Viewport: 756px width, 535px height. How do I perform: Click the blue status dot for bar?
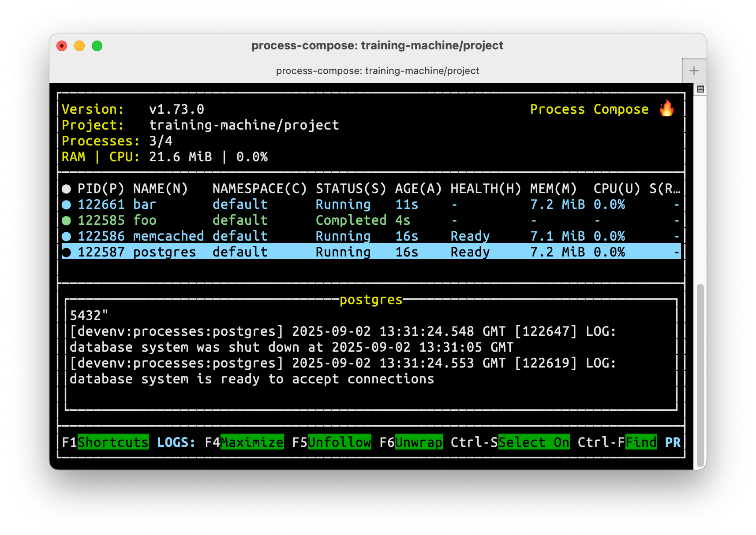67,204
